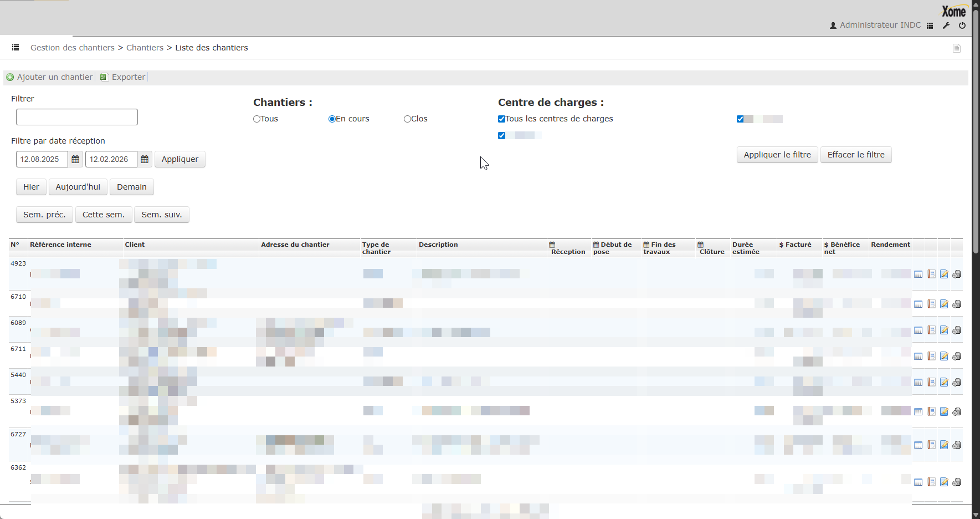Click the trash delete icon for chantier 6710
980x519 pixels.
click(957, 304)
